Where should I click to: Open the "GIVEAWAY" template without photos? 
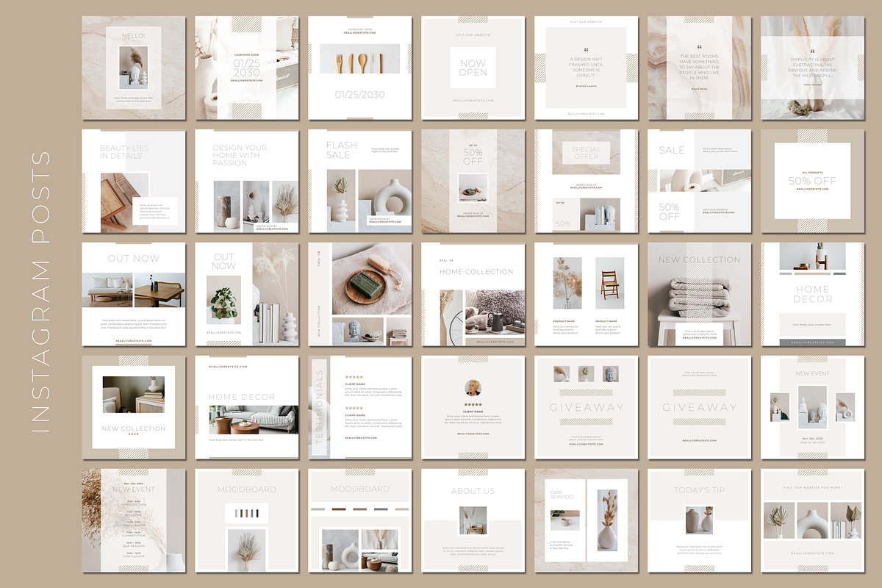[x=700, y=407]
